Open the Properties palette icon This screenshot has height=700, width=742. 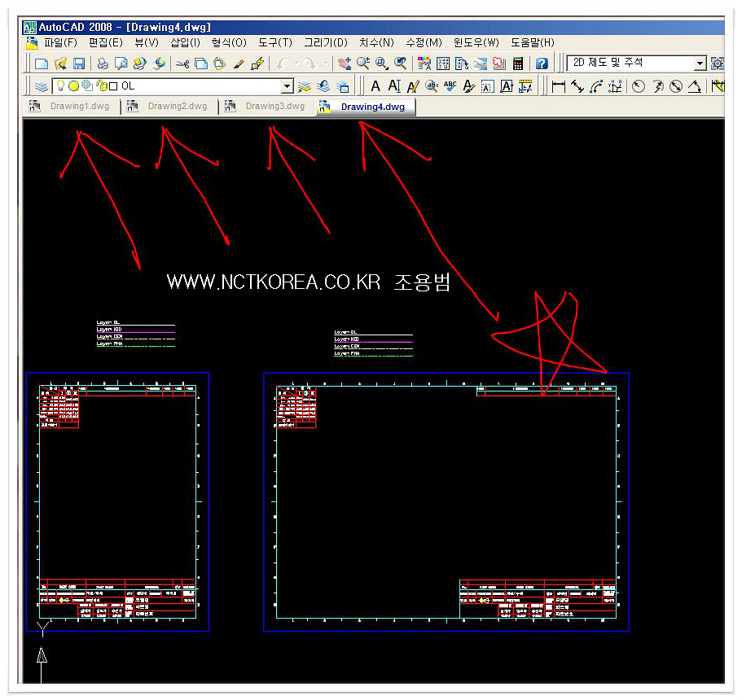pos(424,63)
